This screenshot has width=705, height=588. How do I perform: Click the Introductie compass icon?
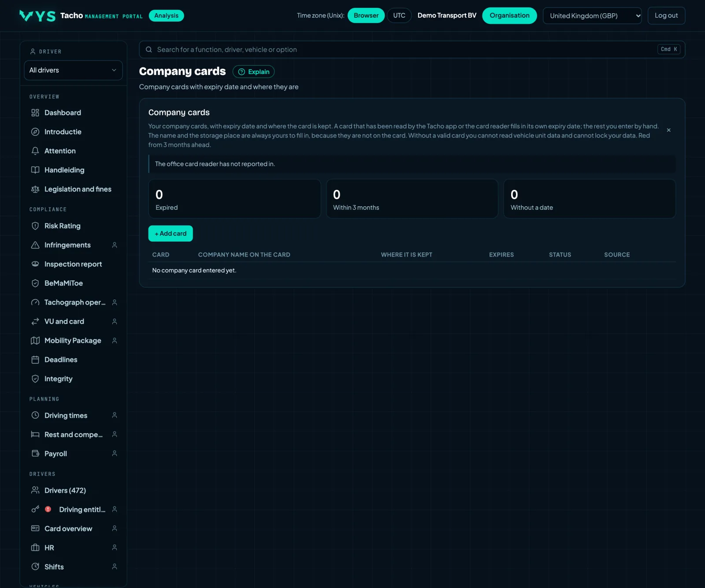point(35,132)
